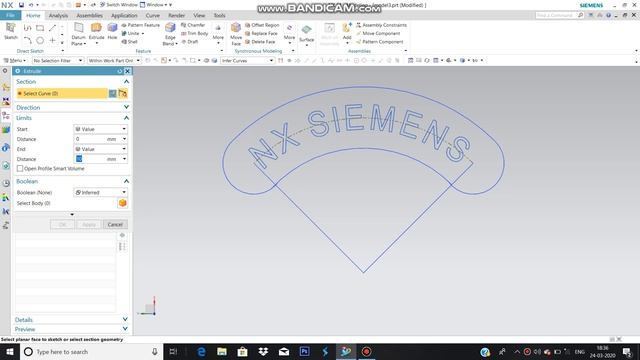Select the Circle direct sketch tool
Image resolution: width=640 pixels, height=360 pixels.
(x=40, y=40)
